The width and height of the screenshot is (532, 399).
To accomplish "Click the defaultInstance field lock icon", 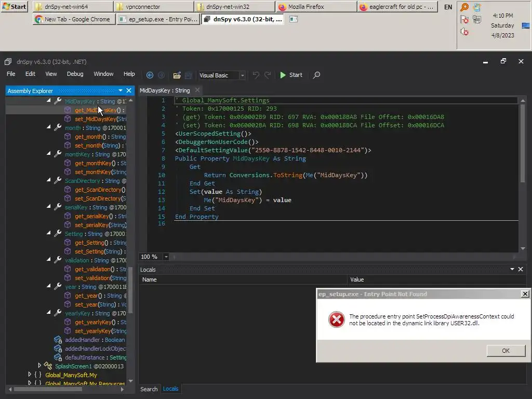I will pyautogui.click(x=58, y=357).
